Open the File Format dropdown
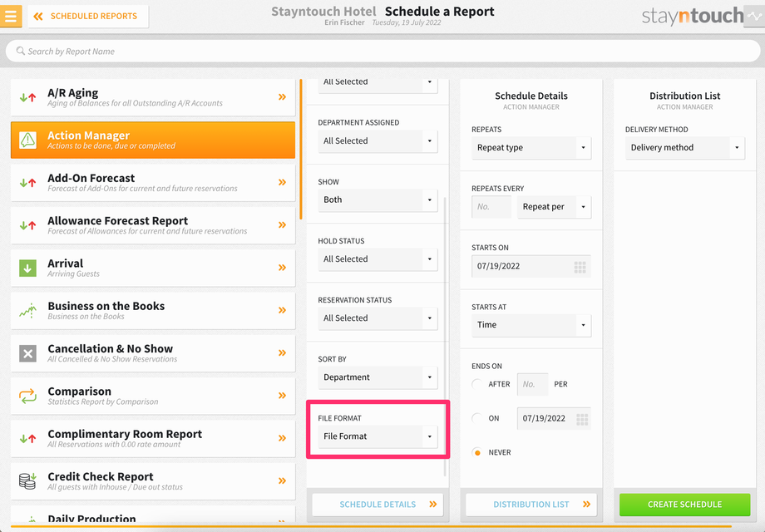The width and height of the screenshot is (765, 532). point(378,436)
